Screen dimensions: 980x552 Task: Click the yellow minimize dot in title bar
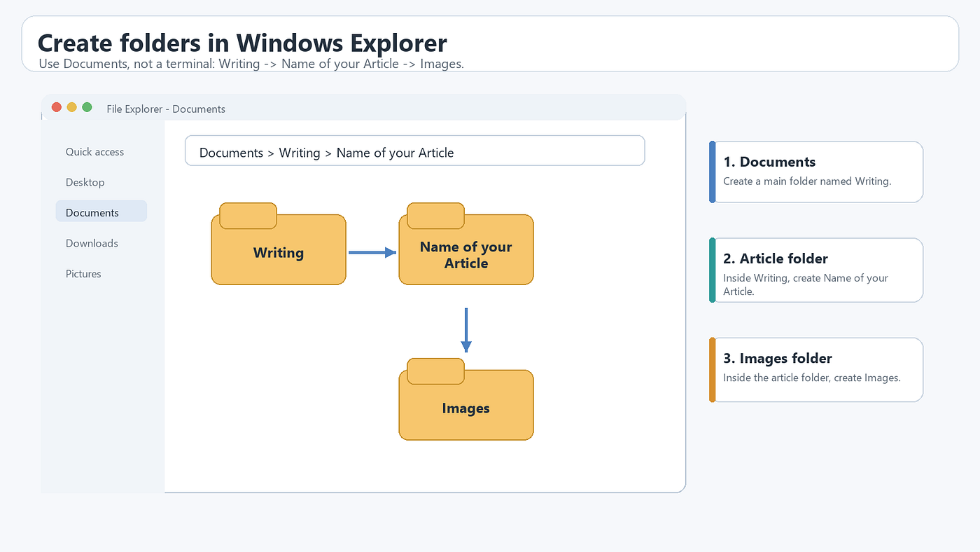pos(71,107)
